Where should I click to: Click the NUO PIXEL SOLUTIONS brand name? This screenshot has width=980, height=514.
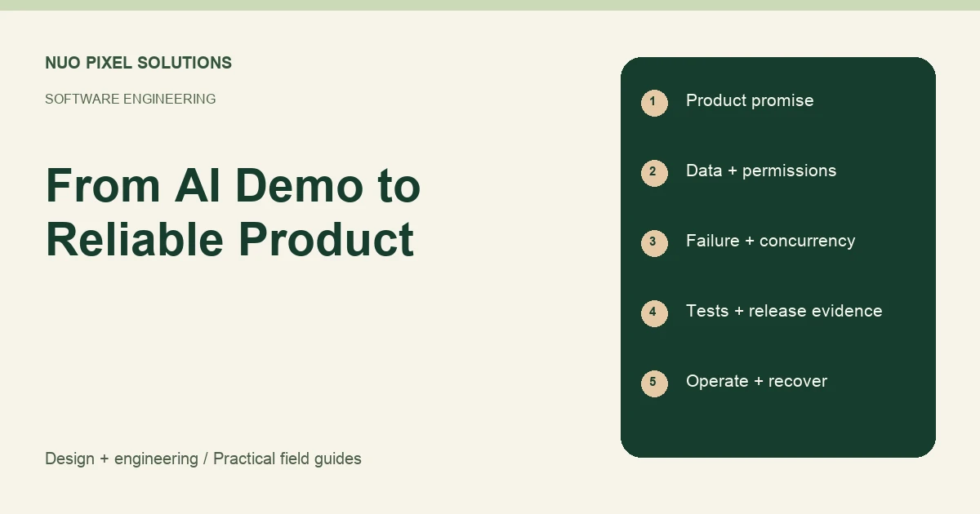pyautogui.click(x=138, y=63)
